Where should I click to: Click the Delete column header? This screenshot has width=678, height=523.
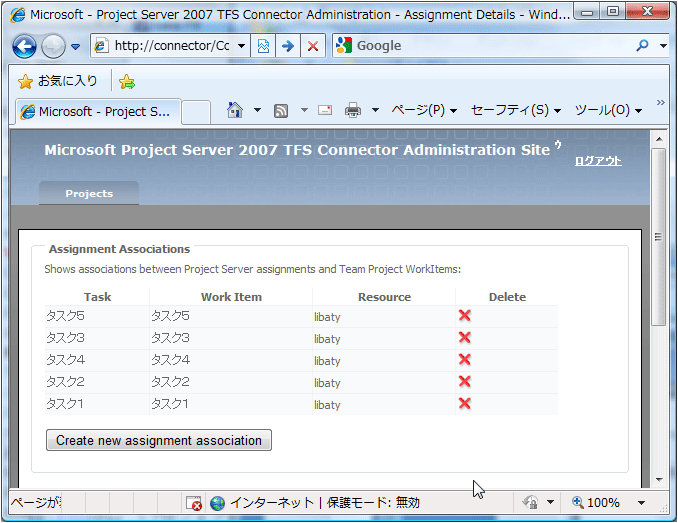[x=507, y=297]
